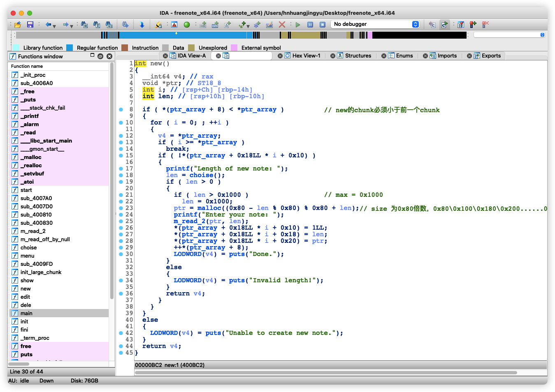
Task: Click the create string 'A+' icon
Action: (228, 25)
